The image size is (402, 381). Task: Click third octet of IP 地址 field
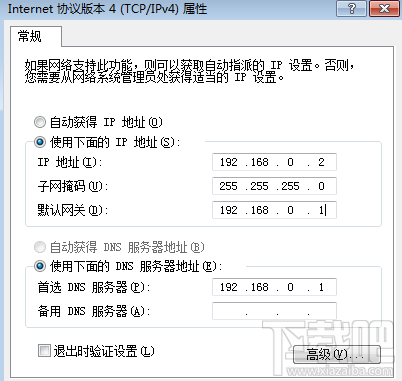[x=290, y=162]
